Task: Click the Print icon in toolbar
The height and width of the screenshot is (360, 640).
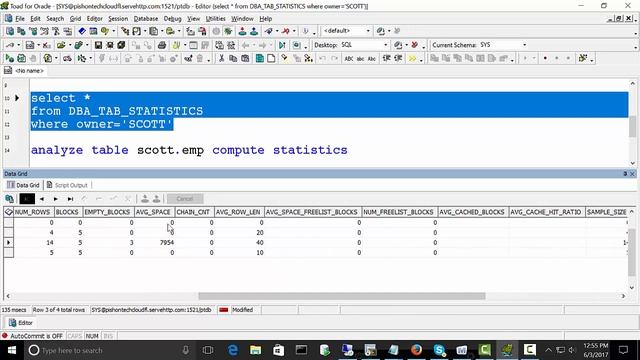Action: (x=162, y=45)
